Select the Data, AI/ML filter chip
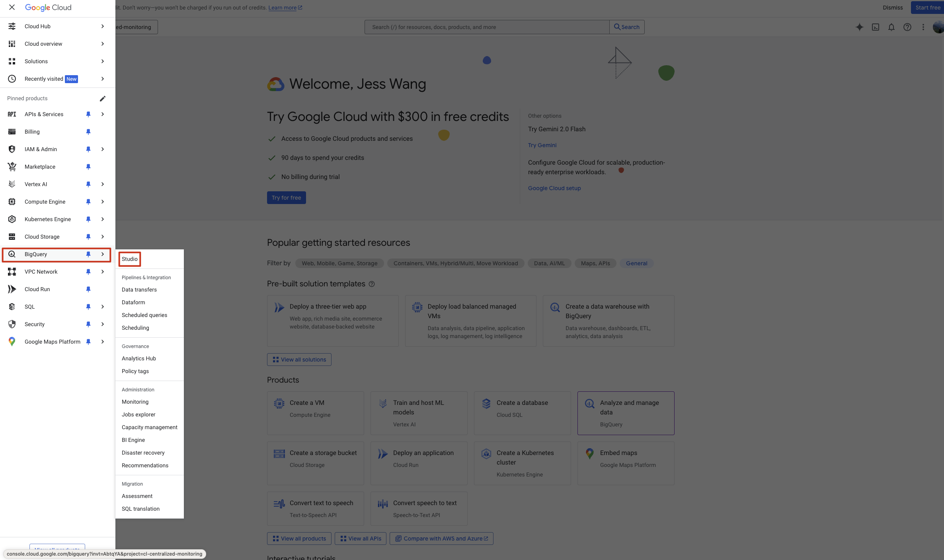 pos(549,263)
